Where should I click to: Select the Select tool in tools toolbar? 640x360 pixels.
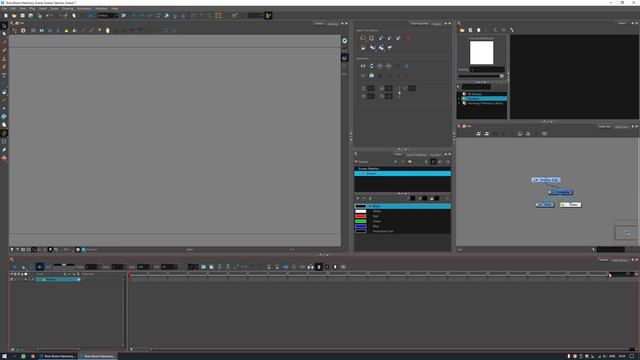[4, 25]
